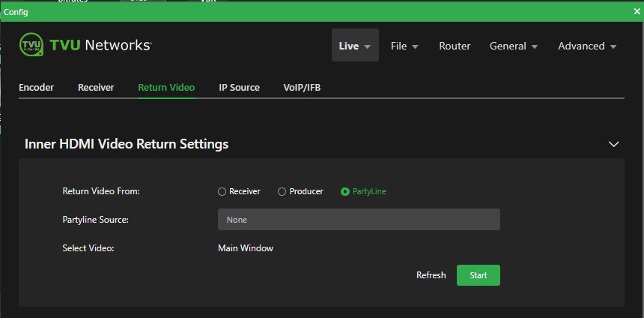Select the PartyLine radio button
Viewport: 644px width, 318px height.
point(345,192)
